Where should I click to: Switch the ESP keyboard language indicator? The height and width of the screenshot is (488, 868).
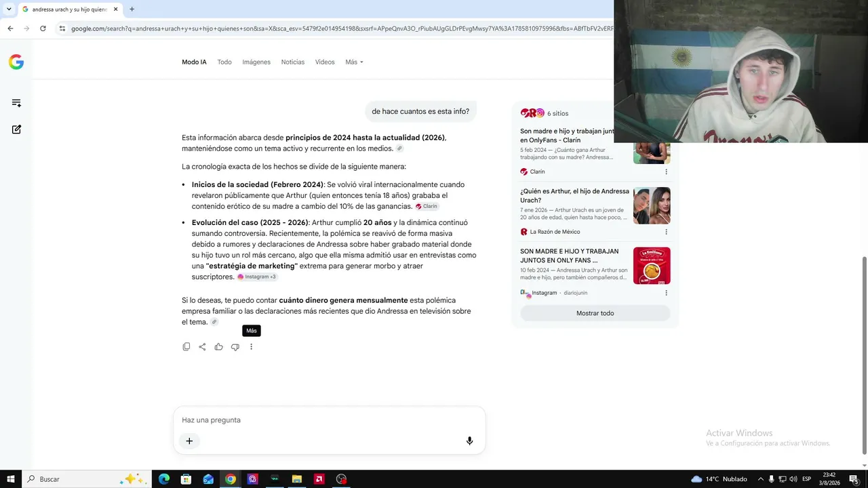tap(807, 479)
